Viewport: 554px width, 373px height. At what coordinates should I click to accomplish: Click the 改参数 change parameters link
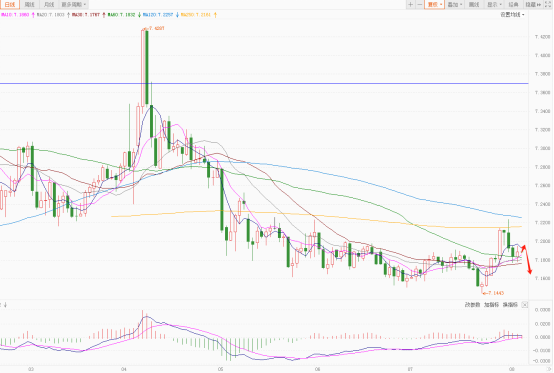[x=472, y=305]
